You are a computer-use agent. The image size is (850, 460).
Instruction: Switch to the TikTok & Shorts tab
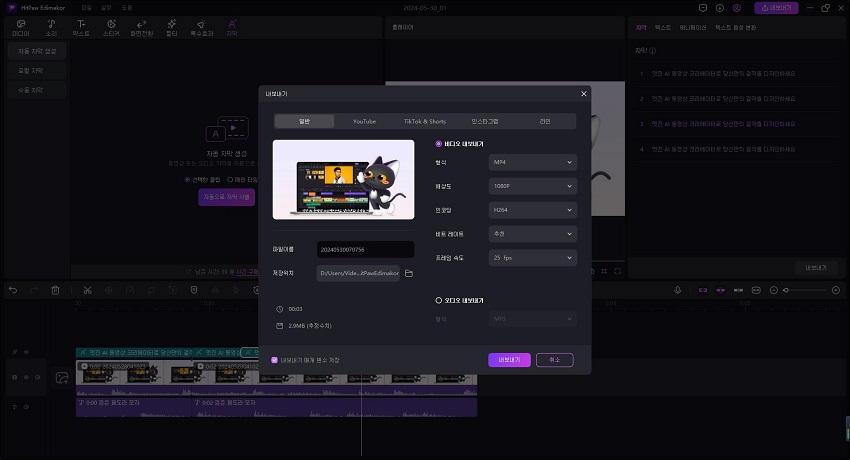[x=425, y=121]
